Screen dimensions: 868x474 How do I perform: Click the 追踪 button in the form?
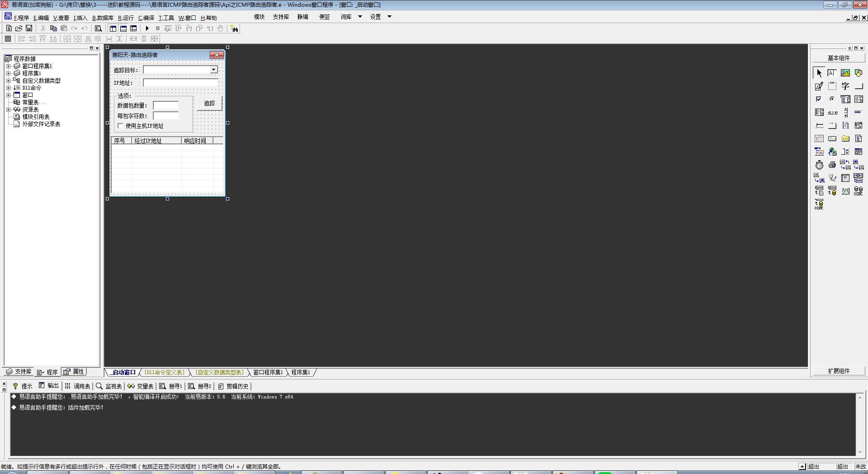pyautogui.click(x=209, y=104)
